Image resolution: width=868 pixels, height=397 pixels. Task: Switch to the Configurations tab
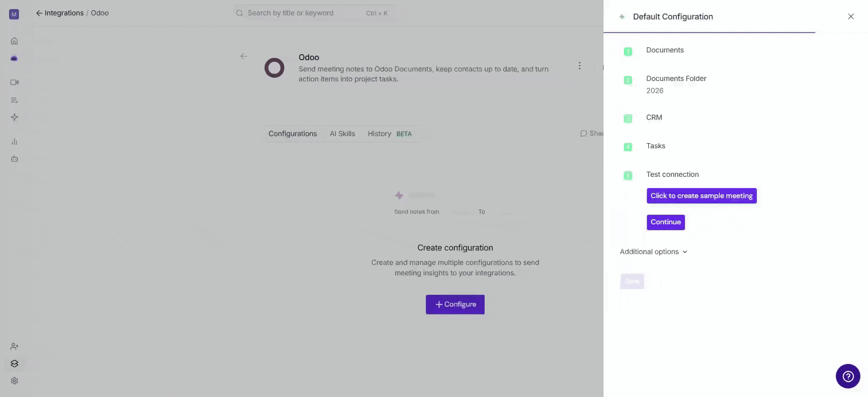coord(292,134)
